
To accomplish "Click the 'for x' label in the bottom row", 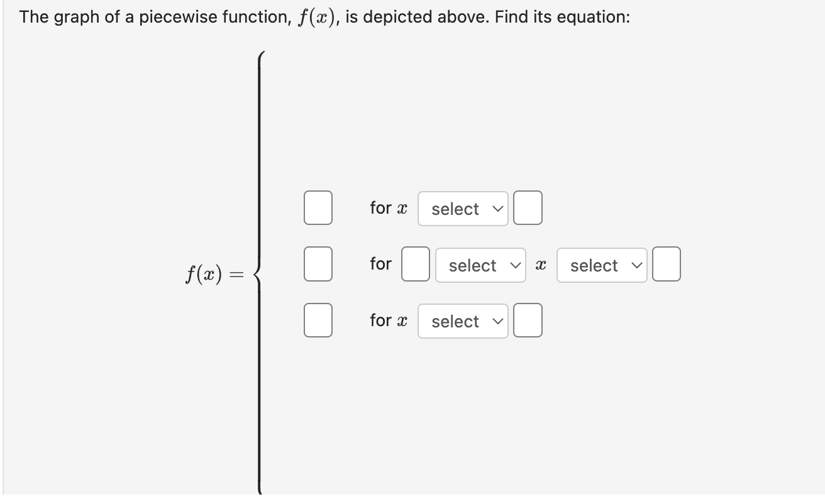I will (x=388, y=320).
